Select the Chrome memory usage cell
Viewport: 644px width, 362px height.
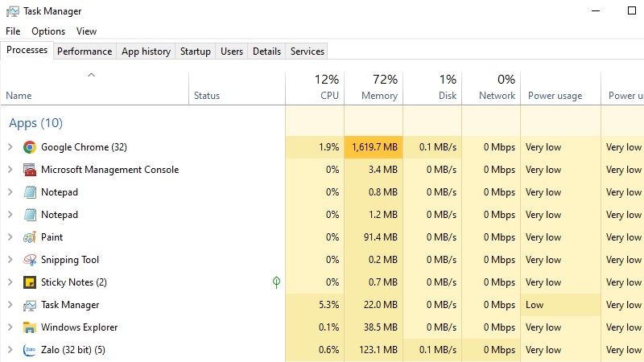[374, 147]
